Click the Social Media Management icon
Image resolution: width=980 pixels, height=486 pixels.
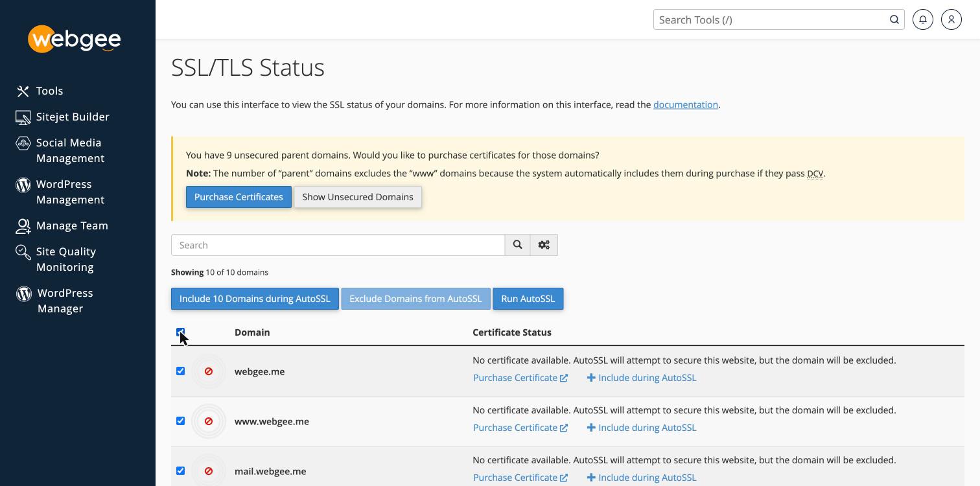point(23,143)
